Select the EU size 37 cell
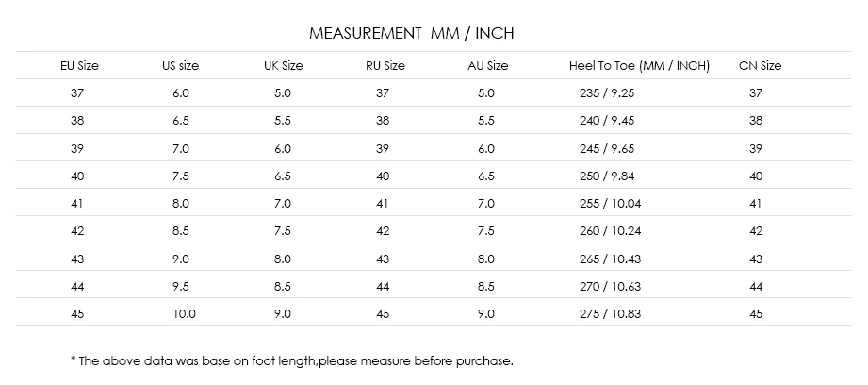 77,93
